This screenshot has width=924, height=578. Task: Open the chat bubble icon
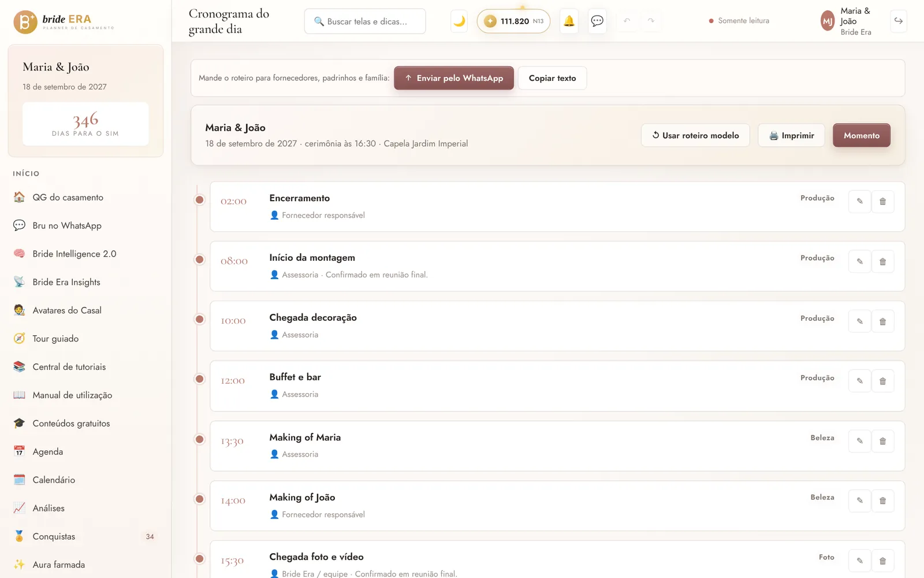597,21
